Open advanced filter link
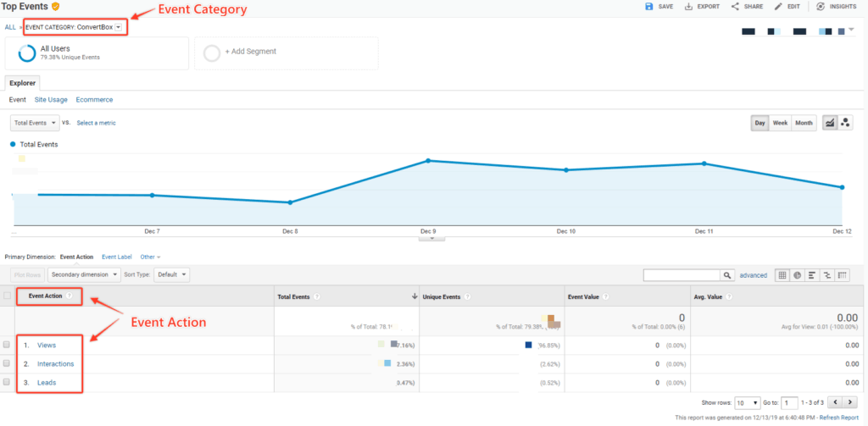The image size is (868, 426). tap(754, 275)
